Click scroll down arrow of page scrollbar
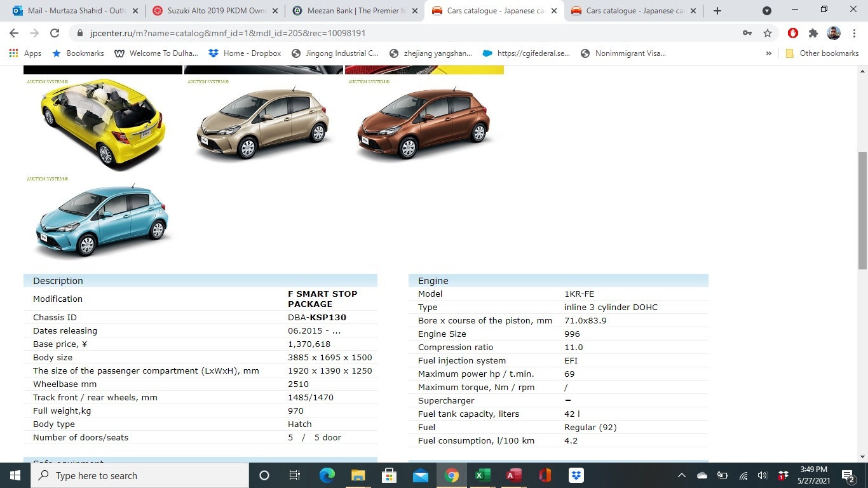868x488 pixels. click(x=862, y=456)
